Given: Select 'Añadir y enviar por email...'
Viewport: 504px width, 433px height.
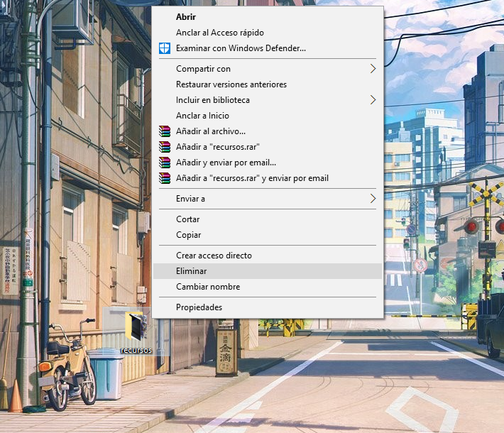Looking at the screenshot, I should point(268,163).
